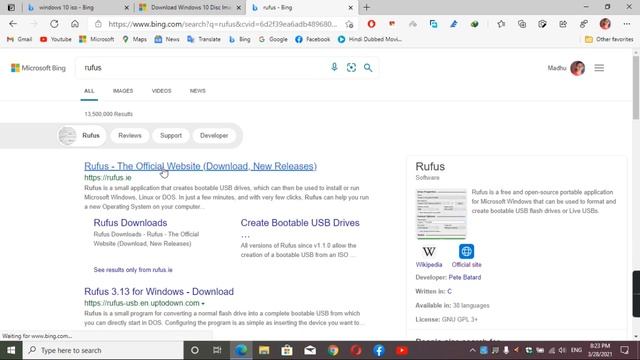This screenshot has width=640, height=360.
Task: Open the Collections icon in Edge toolbar
Action: (x=522, y=24)
